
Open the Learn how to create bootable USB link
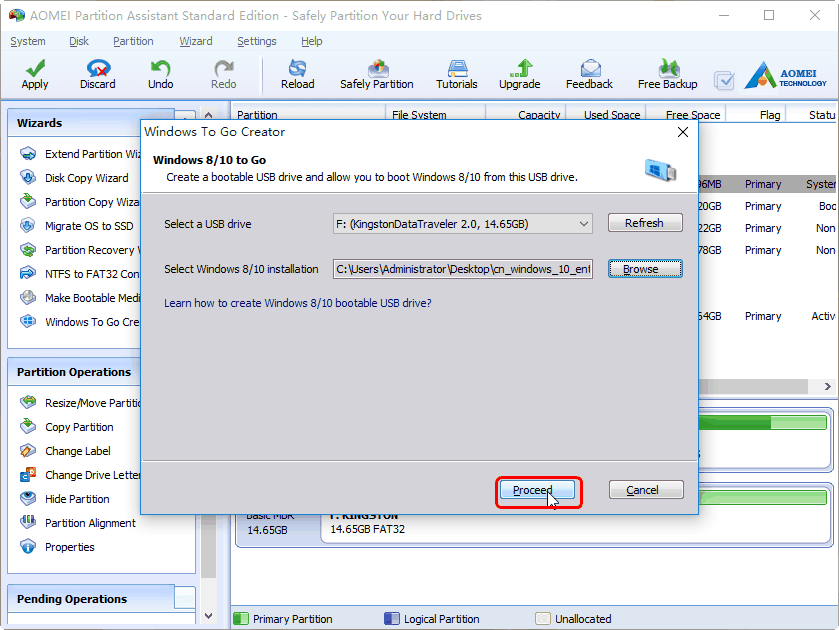point(298,303)
